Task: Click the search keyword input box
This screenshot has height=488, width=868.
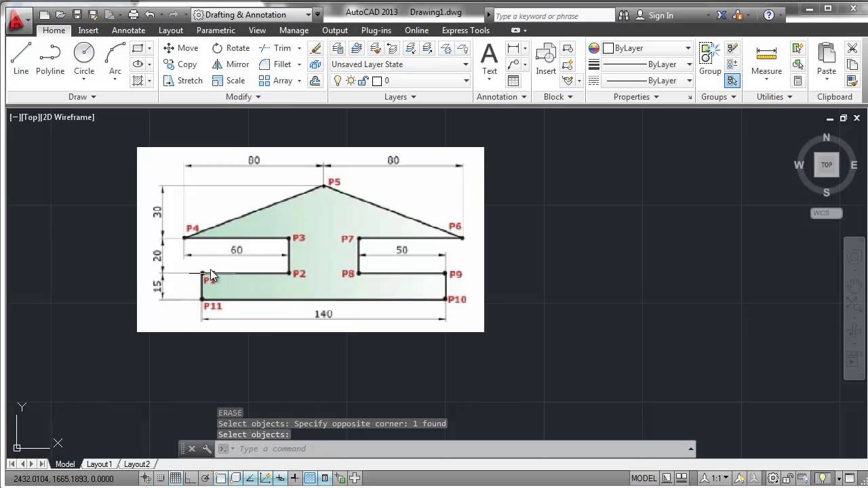Action: pyautogui.click(x=553, y=16)
